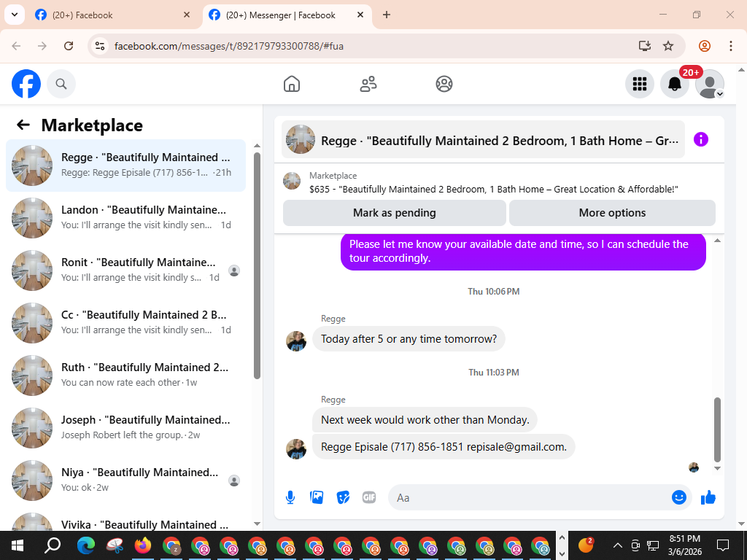The height and width of the screenshot is (560, 747).
Task: Select Vivika conversation
Action: click(125, 521)
